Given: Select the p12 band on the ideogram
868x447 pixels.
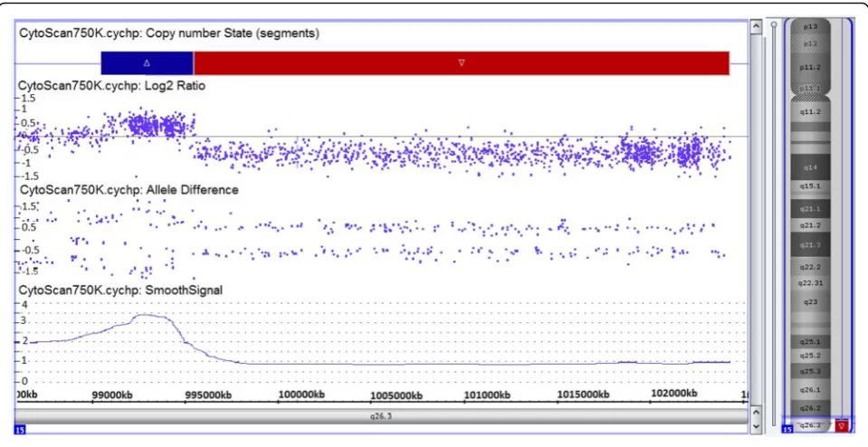Looking at the screenshot, I should coord(810,43).
